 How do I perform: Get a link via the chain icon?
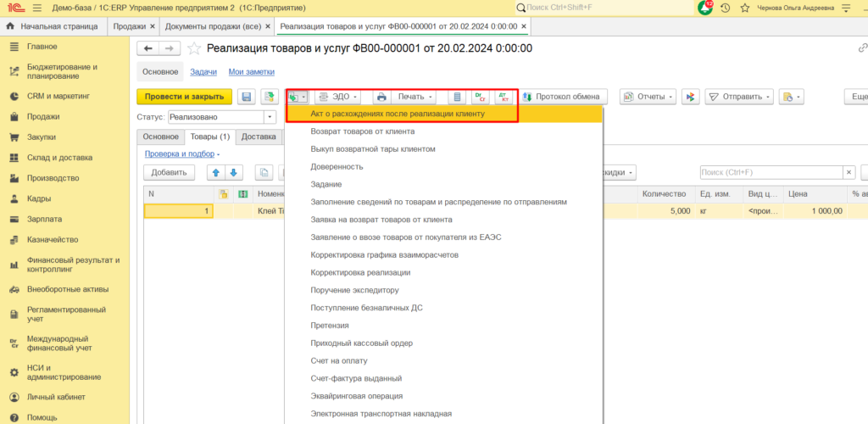pos(862,48)
